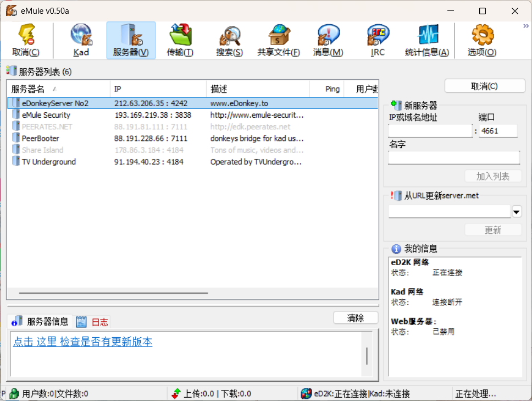Expand the toolbar overflow chevron
The image size is (532, 401).
(526, 26)
